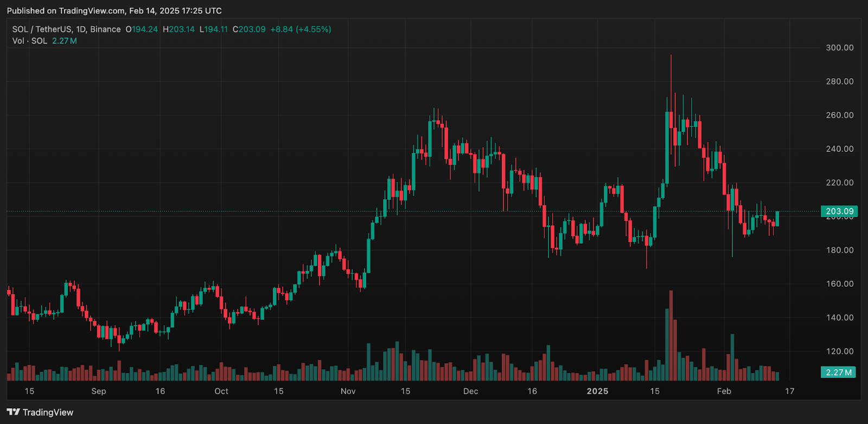Click the latest green candle at right edge
The height and width of the screenshot is (424, 868).
click(x=777, y=218)
